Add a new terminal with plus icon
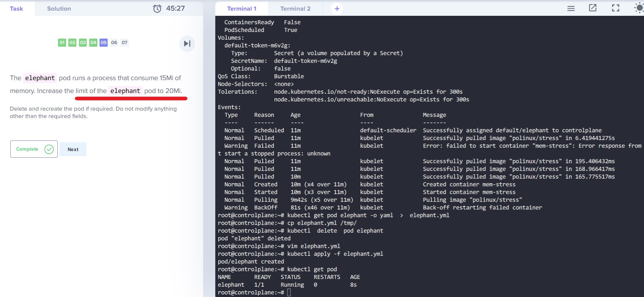Viewport: 644px width, 297px height. [337, 8]
